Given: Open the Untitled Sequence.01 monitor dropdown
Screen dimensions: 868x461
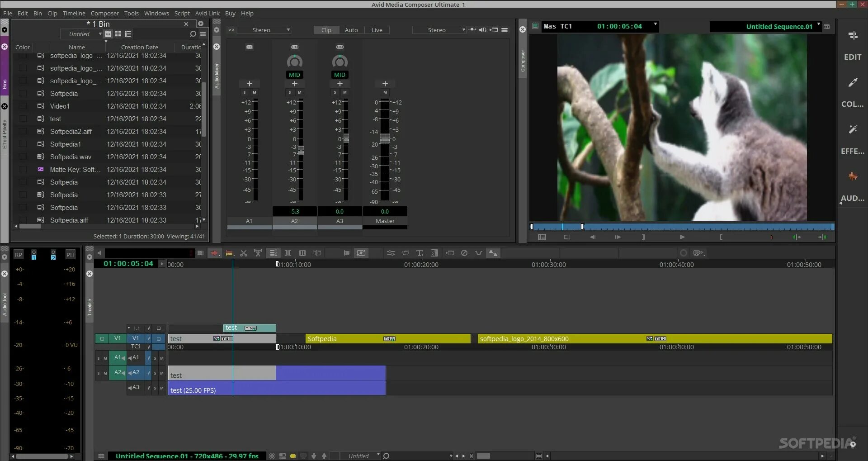Looking at the screenshot, I should (765, 26).
